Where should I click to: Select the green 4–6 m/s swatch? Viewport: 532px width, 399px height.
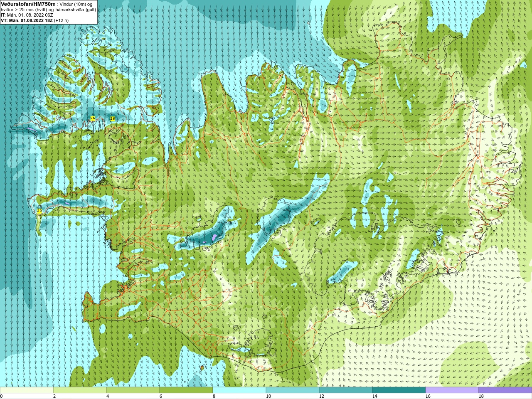(x=133, y=390)
